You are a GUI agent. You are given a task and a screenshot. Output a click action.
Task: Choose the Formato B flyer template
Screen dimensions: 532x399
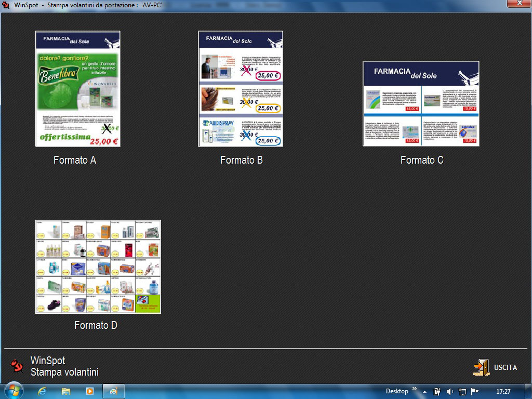[x=241, y=89]
